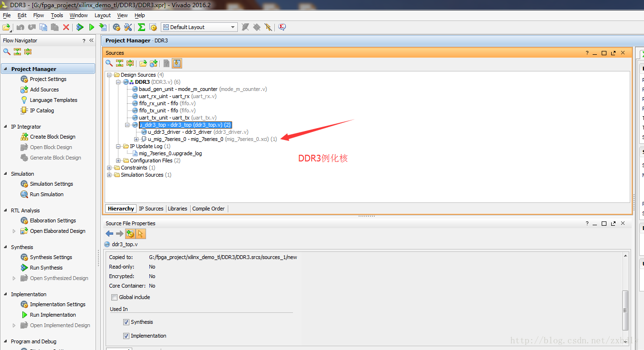Float the Sources panel with its pop-out icon
This screenshot has width=644, height=350.
tap(614, 53)
